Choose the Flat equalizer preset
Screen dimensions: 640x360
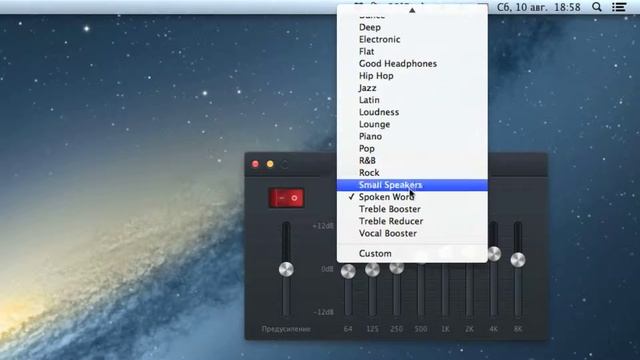412,51
